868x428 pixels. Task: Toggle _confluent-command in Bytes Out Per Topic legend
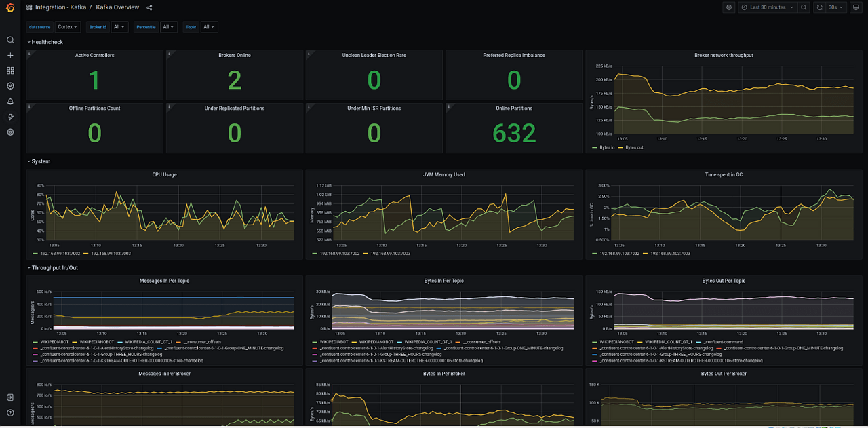tap(724, 342)
